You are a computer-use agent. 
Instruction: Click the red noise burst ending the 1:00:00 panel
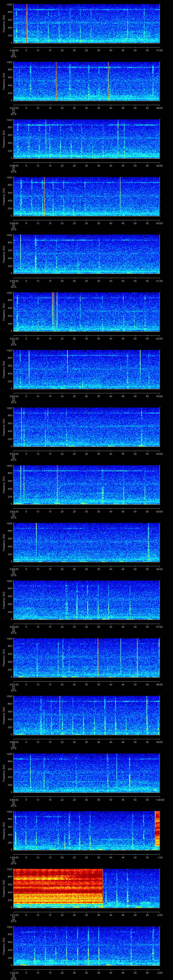pyautogui.click(x=157, y=829)
